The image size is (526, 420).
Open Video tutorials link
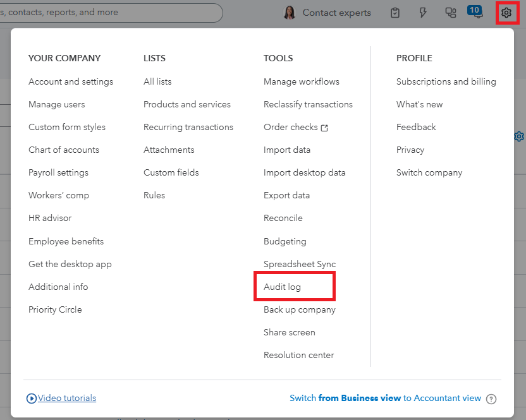coord(67,399)
